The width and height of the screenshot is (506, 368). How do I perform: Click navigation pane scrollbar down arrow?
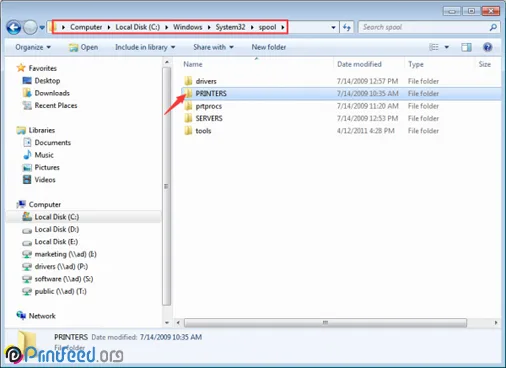coord(167,323)
